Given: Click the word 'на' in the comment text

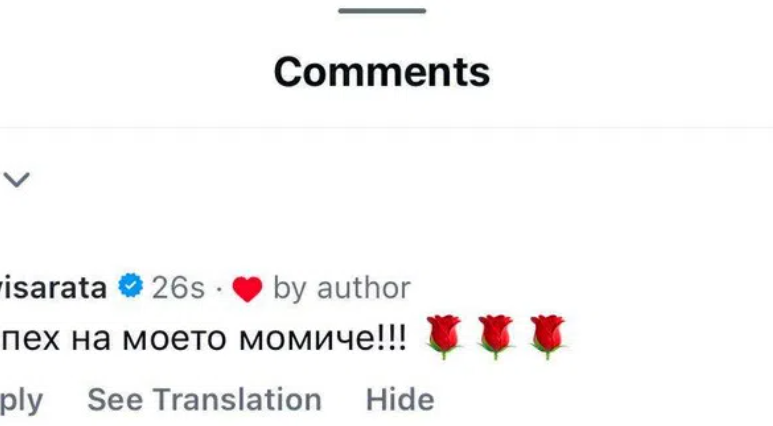Looking at the screenshot, I should (x=91, y=340).
